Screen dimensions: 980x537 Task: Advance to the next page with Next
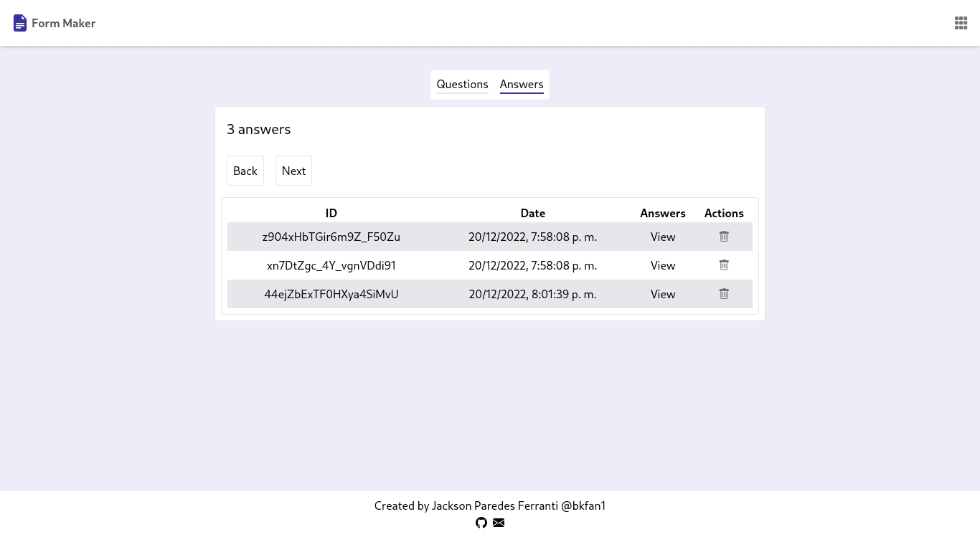293,171
